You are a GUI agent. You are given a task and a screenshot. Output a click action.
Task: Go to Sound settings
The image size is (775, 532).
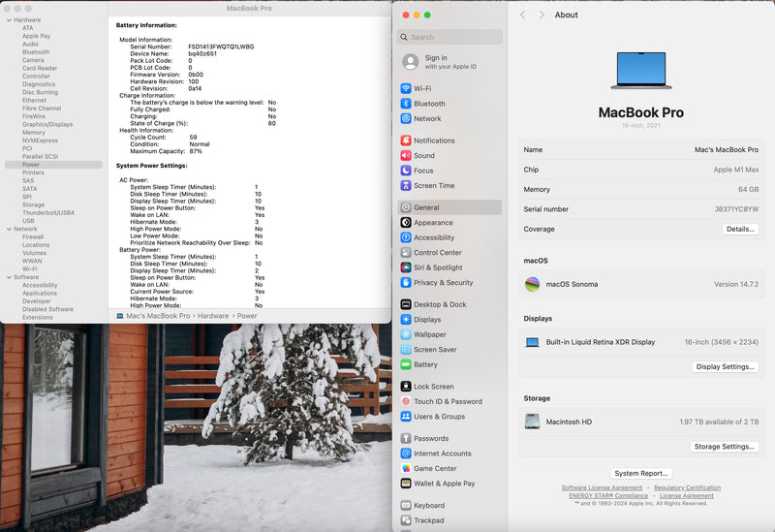pyautogui.click(x=423, y=155)
